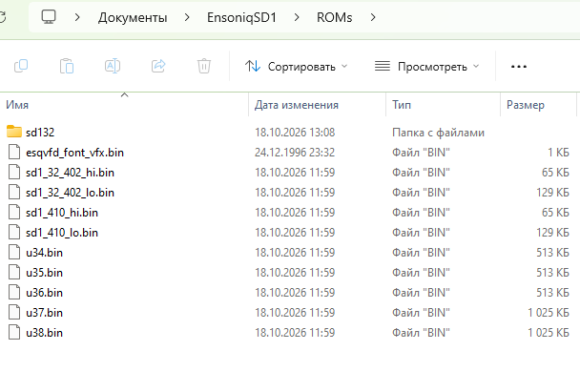Image resolution: width=580 pixels, height=392 pixels.
Task: Open the Просмотреть view dropdown
Action: pos(426,67)
